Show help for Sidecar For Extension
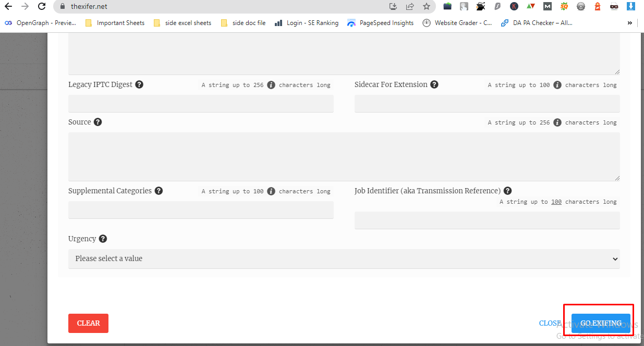The width and height of the screenshot is (644, 346). [434, 84]
